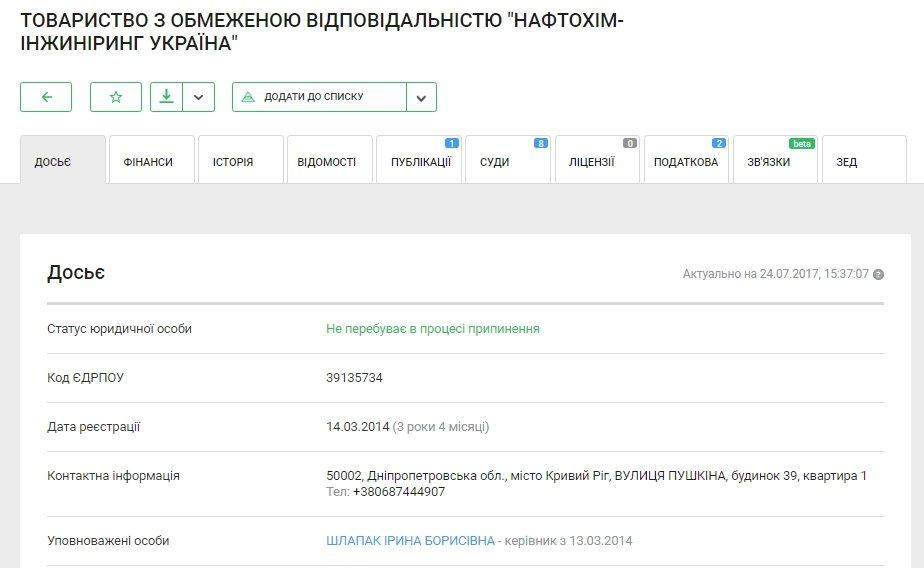Go to the Відомості tab
This screenshot has height=568, width=924.
pyautogui.click(x=330, y=160)
